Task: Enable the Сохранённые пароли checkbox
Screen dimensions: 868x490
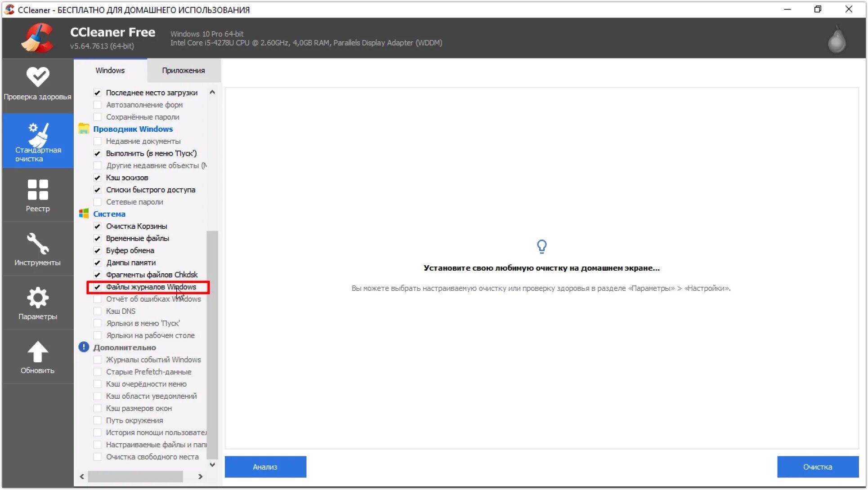Action: pos(98,116)
